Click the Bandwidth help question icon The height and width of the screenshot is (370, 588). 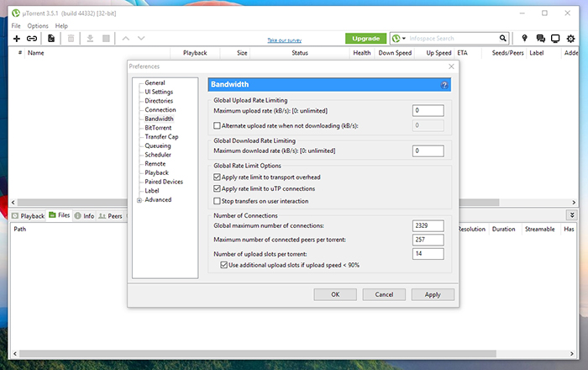444,85
